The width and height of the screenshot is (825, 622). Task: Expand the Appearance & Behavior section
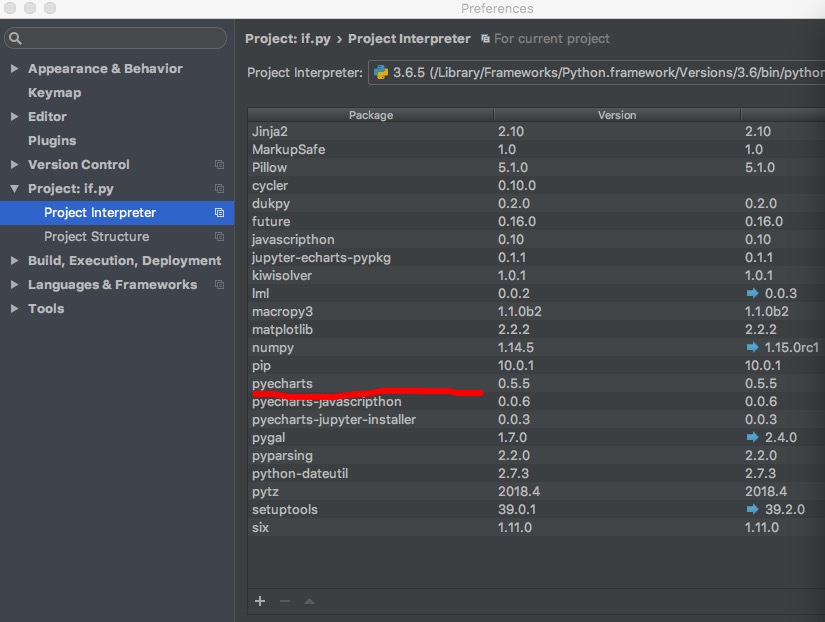pos(15,68)
